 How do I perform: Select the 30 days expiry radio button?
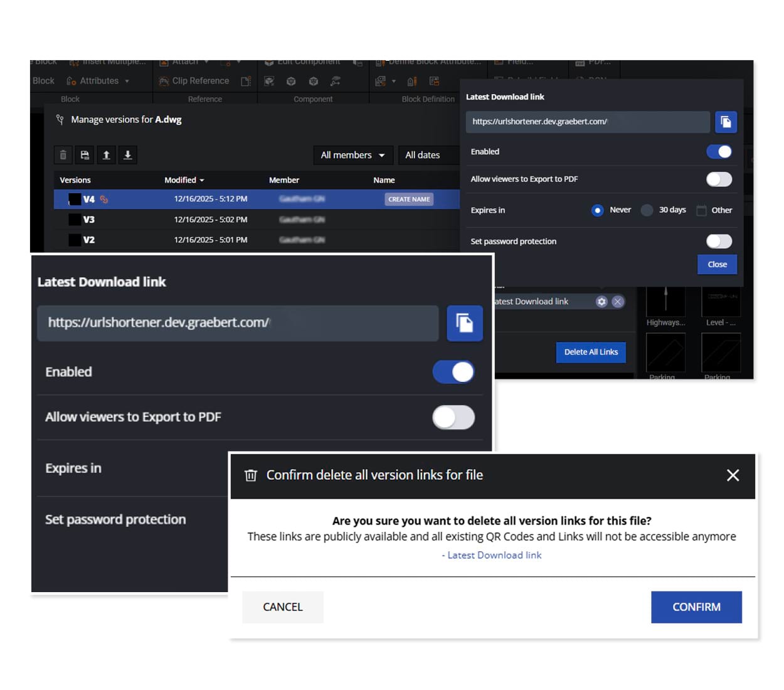tap(647, 210)
